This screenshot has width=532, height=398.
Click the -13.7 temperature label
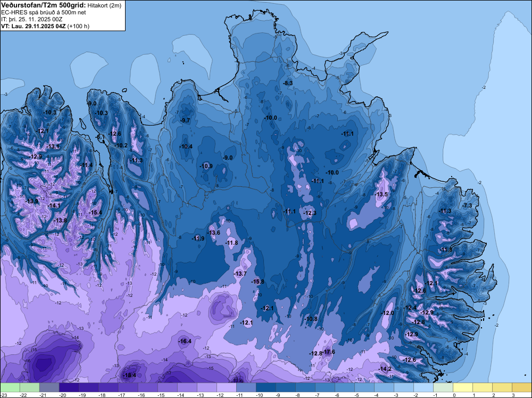[x=240, y=274]
